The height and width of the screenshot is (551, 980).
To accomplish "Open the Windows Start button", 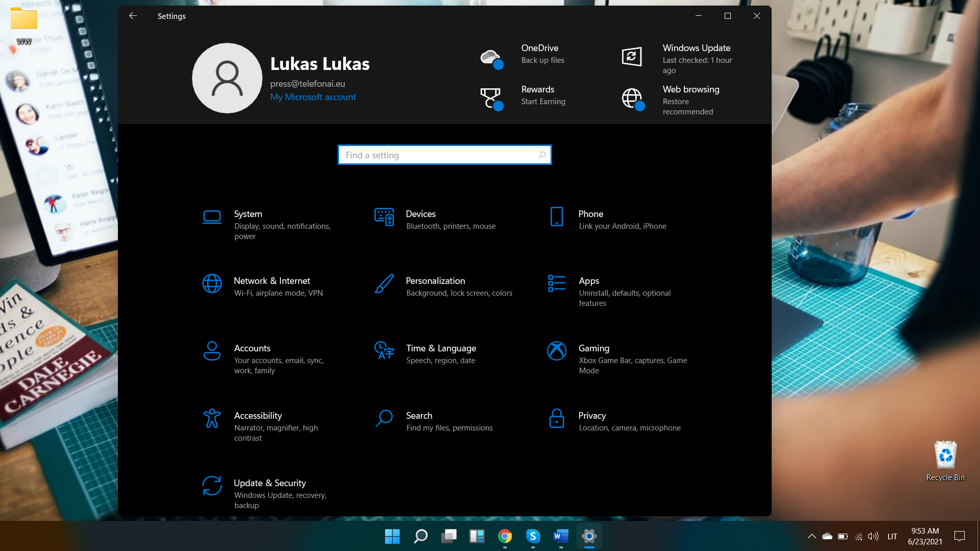I will [392, 536].
